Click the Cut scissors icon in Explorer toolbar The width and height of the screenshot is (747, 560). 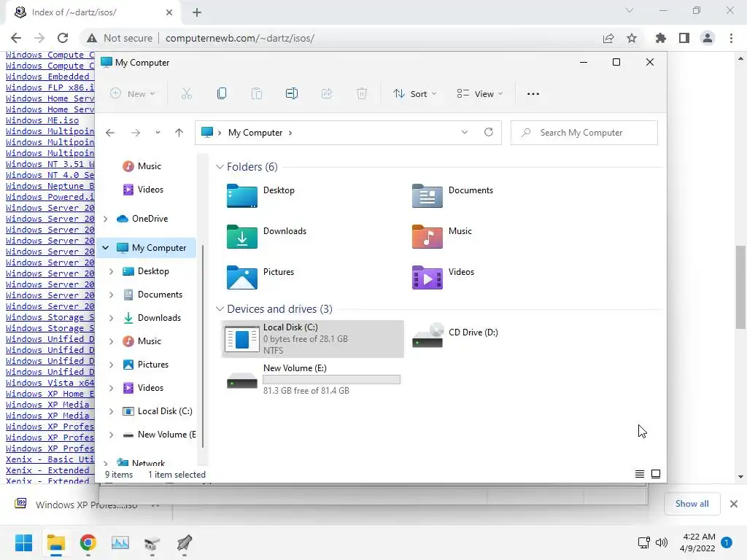pyautogui.click(x=186, y=94)
